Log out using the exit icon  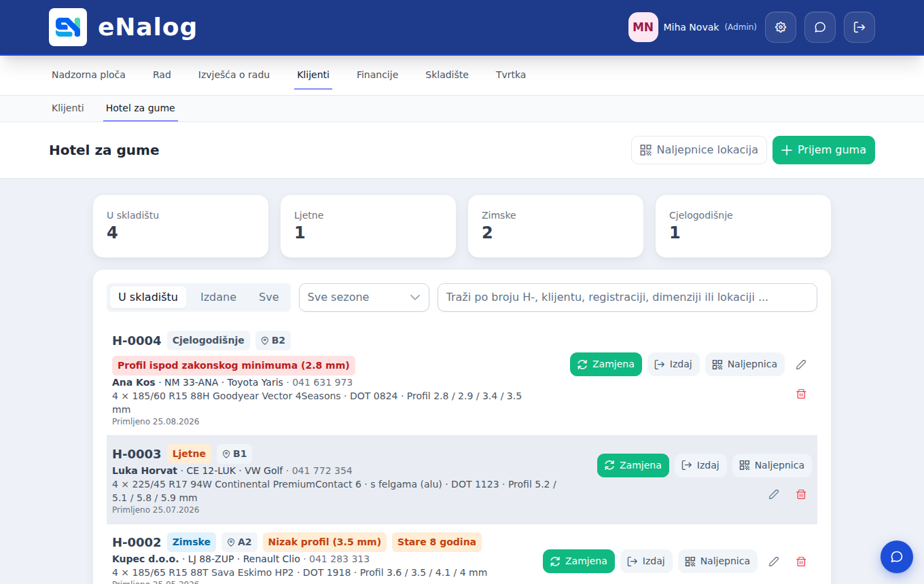859,27
